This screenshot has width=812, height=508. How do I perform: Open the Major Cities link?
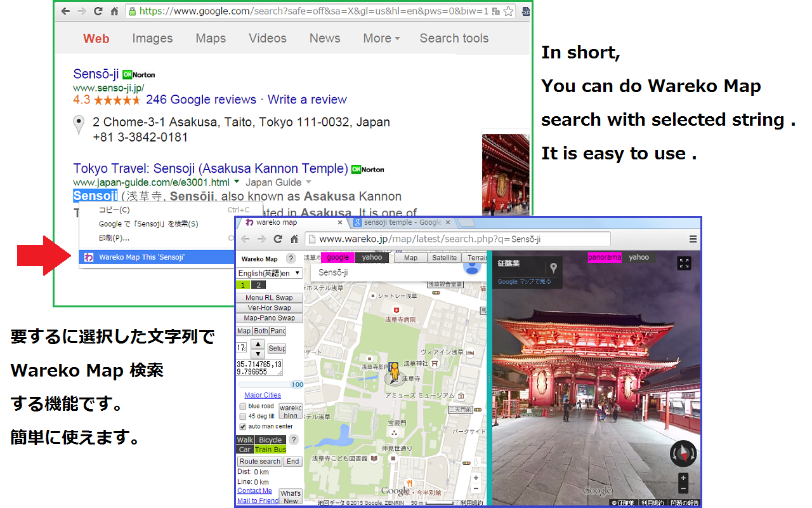[262, 395]
